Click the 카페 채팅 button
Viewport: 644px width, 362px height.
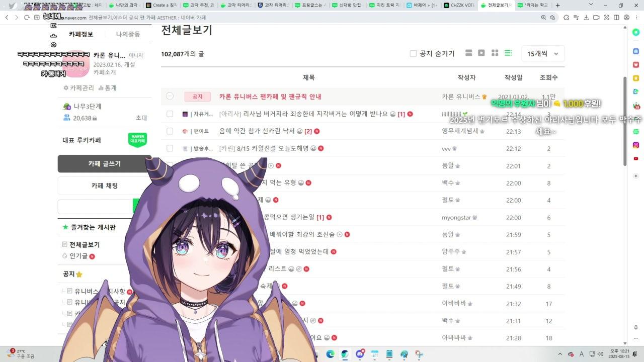(104, 186)
